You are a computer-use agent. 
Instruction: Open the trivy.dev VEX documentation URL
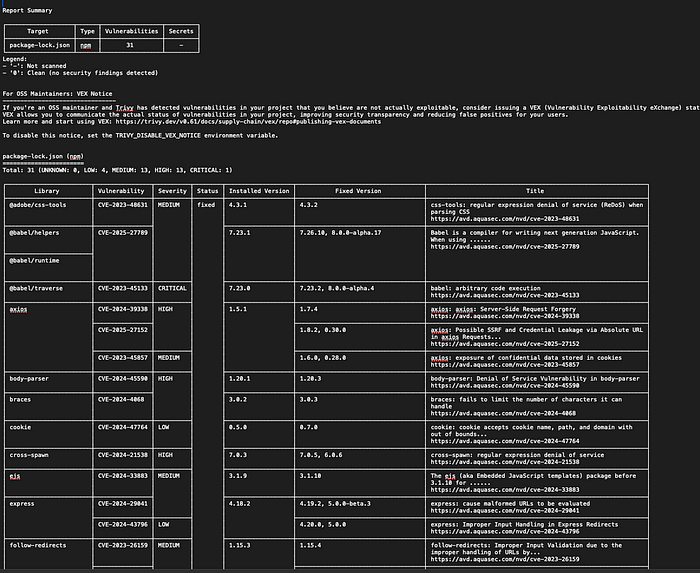(x=248, y=121)
